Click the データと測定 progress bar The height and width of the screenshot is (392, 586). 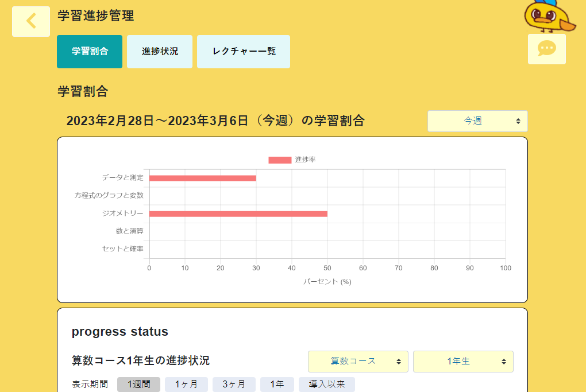tap(202, 178)
